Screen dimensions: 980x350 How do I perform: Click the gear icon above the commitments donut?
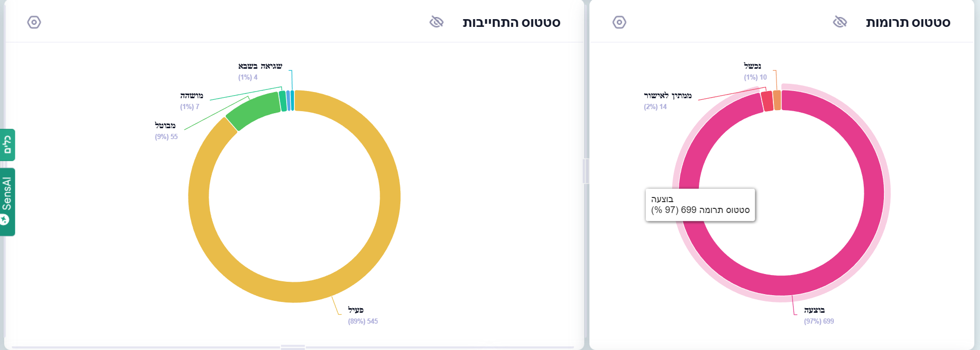pos(35,22)
